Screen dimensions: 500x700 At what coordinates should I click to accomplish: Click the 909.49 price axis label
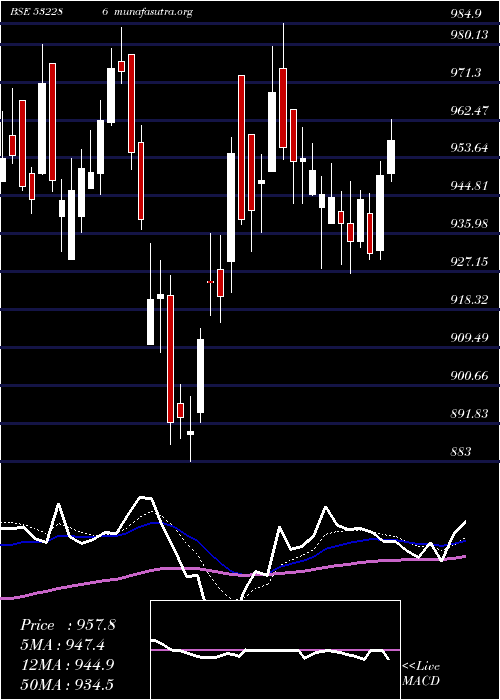pos(469,338)
